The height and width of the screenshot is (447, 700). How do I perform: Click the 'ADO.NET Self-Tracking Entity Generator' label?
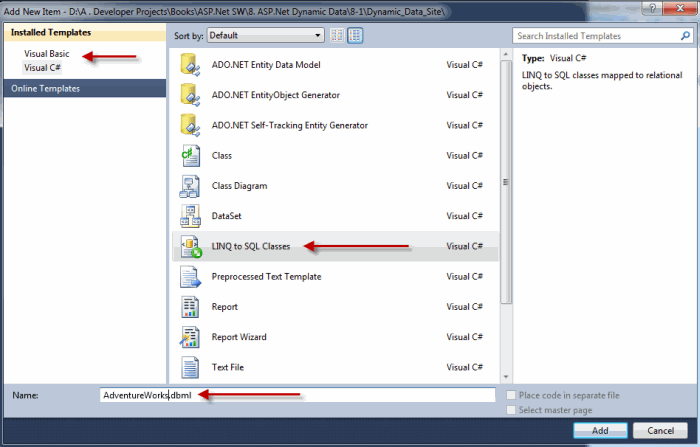coord(290,125)
